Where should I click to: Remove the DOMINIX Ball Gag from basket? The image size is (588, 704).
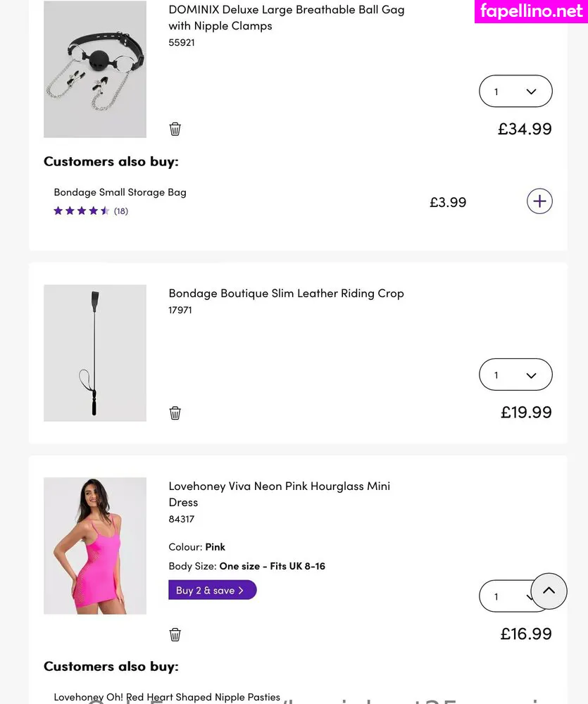pyautogui.click(x=175, y=129)
